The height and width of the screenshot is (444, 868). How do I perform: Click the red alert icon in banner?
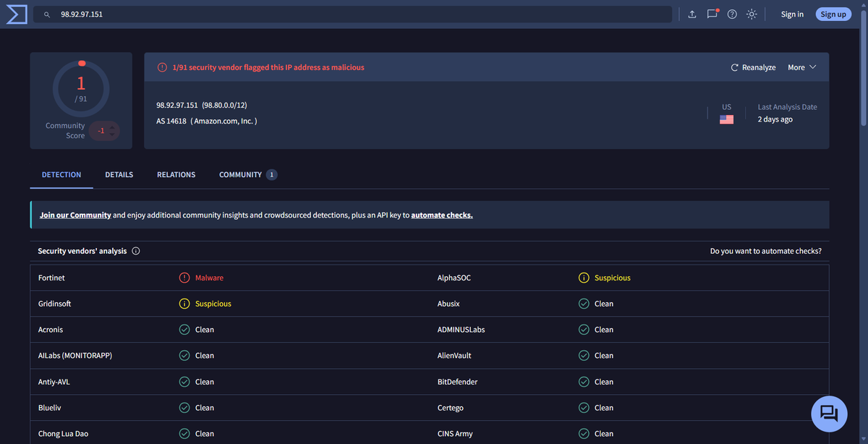[162, 67]
